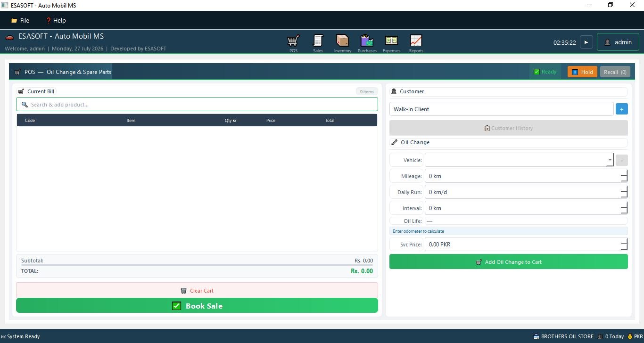Open the File menu
644x343 pixels.
[x=20, y=20]
